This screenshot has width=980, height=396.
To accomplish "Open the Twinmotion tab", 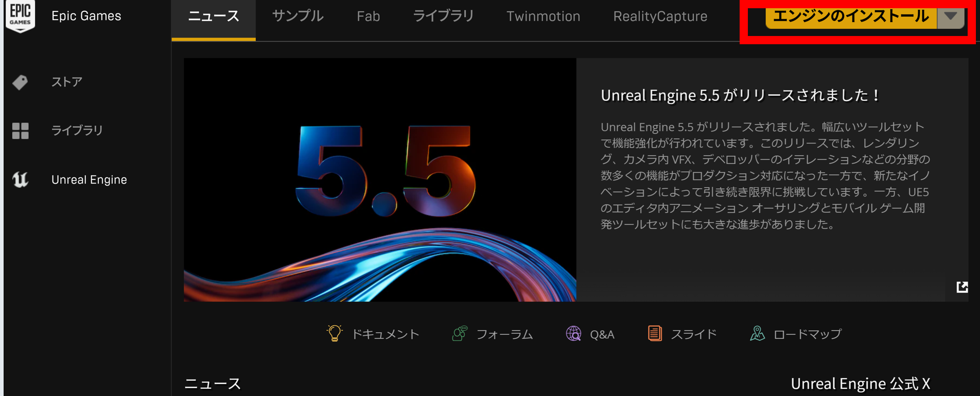I will pyautogui.click(x=543, y=16).
